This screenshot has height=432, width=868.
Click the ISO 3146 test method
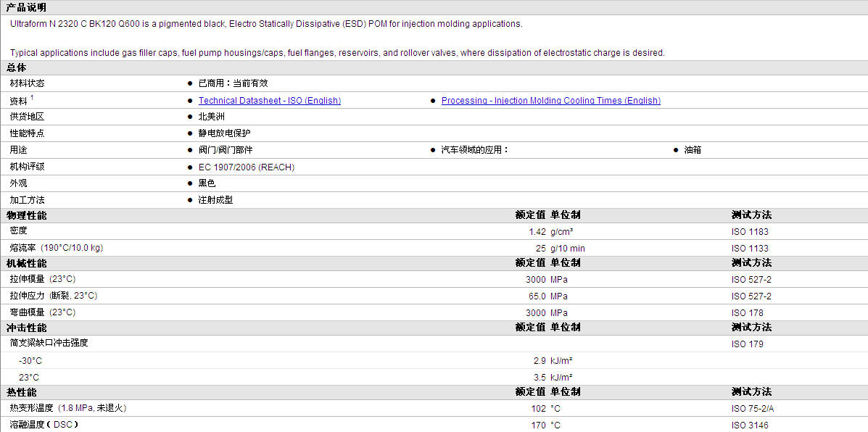pos(750,425)
